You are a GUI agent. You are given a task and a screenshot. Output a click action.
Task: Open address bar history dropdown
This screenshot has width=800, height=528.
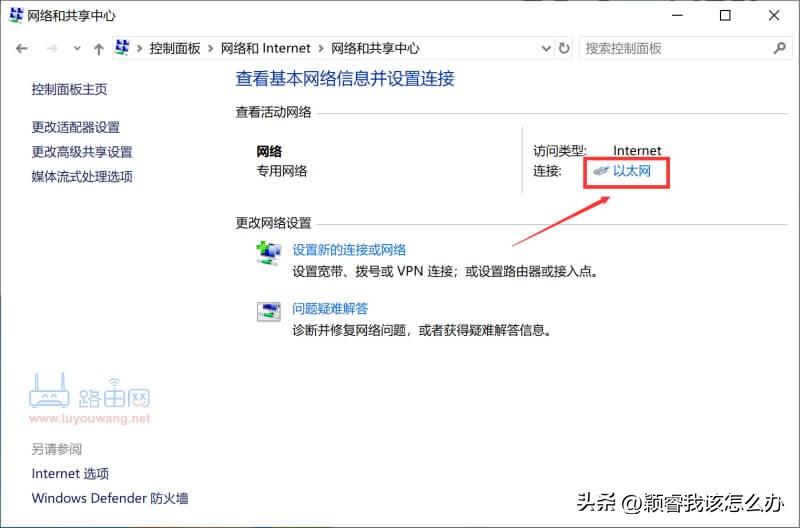click(x=546, y=48)
